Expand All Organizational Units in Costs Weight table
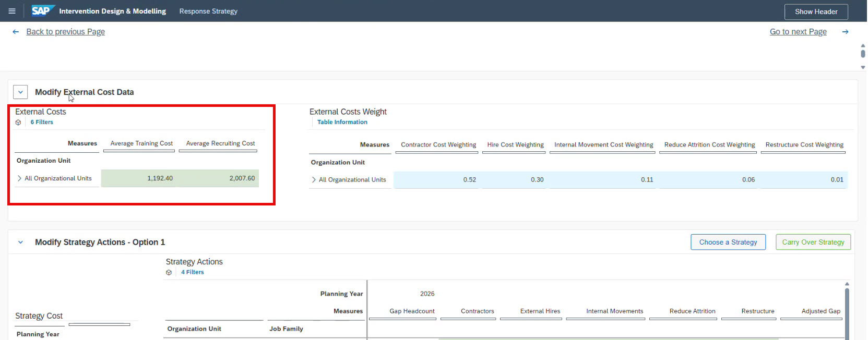Image resolution: width=868 pixels, height=340 pixels. (x=314, y=180)
